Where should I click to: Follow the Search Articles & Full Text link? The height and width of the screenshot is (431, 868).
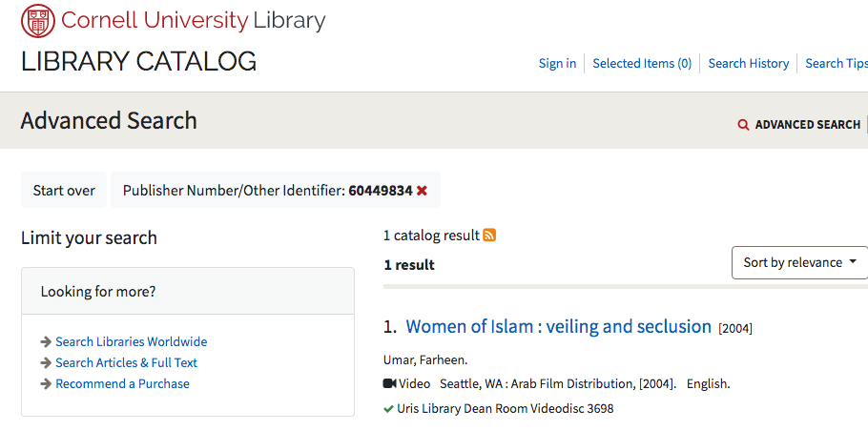[126, 363]
